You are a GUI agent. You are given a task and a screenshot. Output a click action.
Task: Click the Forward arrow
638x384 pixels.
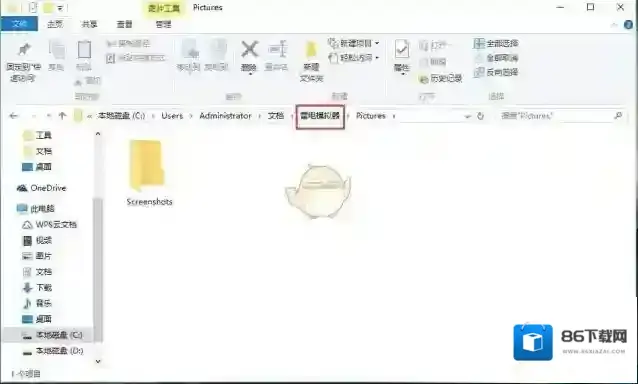coord(34,116)
